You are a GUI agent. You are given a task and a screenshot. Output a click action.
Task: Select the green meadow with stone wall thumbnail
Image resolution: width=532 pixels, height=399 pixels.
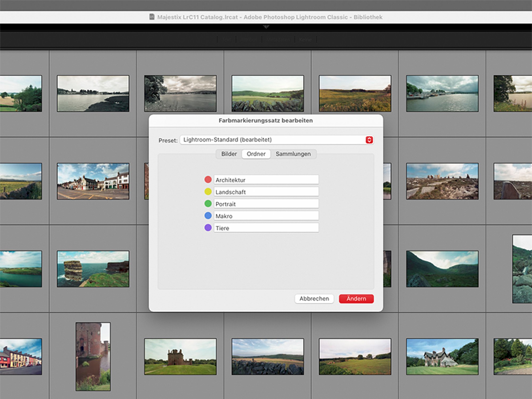click(268, 93)
